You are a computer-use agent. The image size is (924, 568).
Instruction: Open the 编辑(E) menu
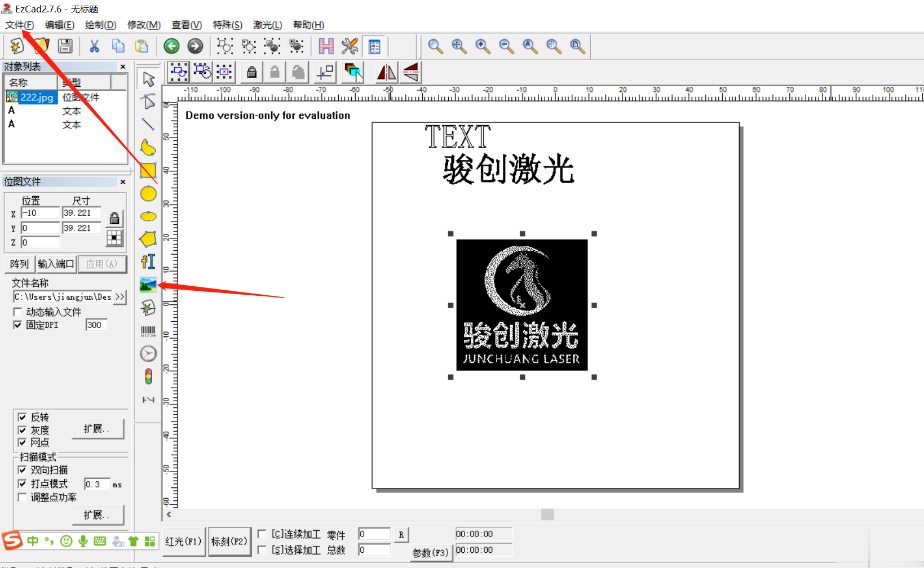point(60,25)
